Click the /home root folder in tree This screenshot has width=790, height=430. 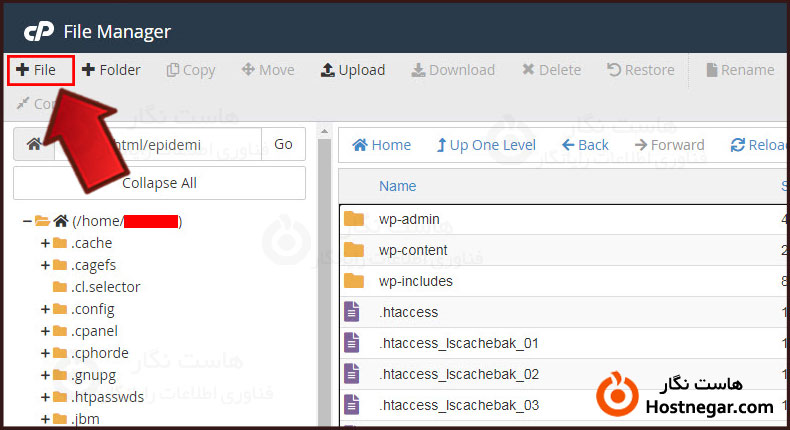coord(127,221)
